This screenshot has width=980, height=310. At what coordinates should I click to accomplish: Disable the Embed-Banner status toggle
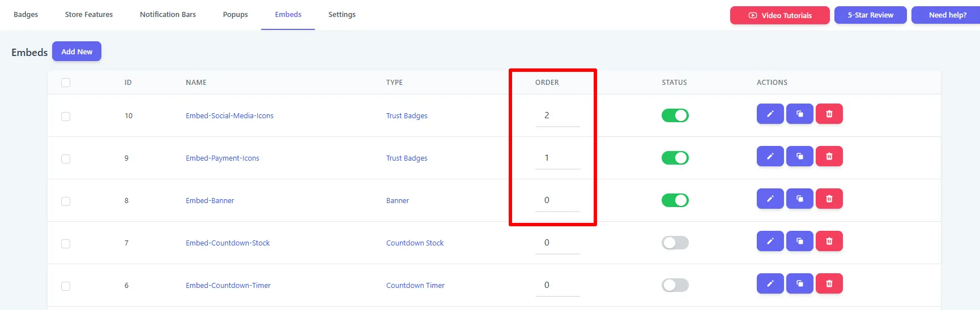coord(675,200)
